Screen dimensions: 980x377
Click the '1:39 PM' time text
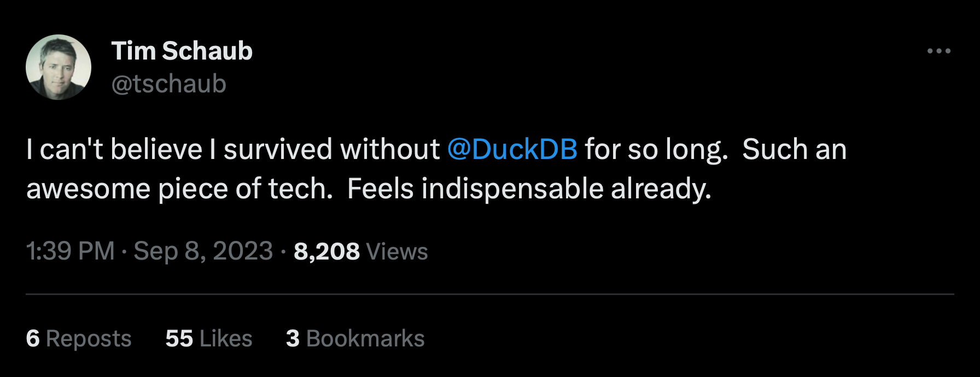69,251
